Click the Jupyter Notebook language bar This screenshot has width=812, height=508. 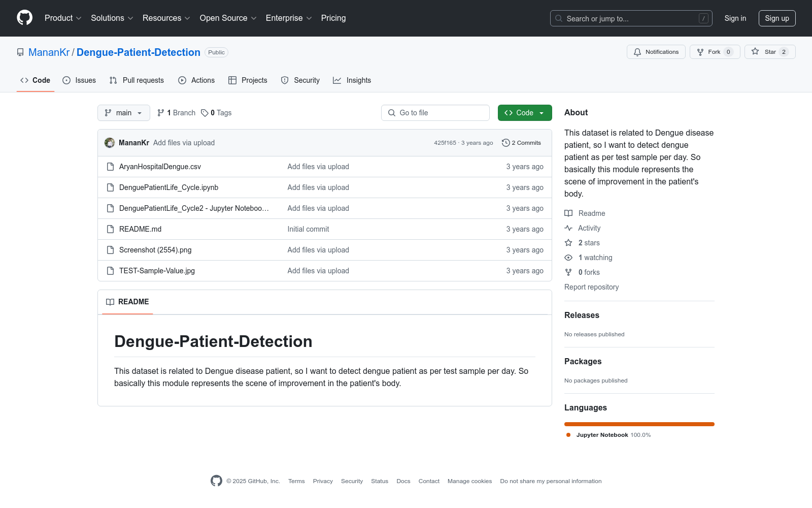point(639,424)
